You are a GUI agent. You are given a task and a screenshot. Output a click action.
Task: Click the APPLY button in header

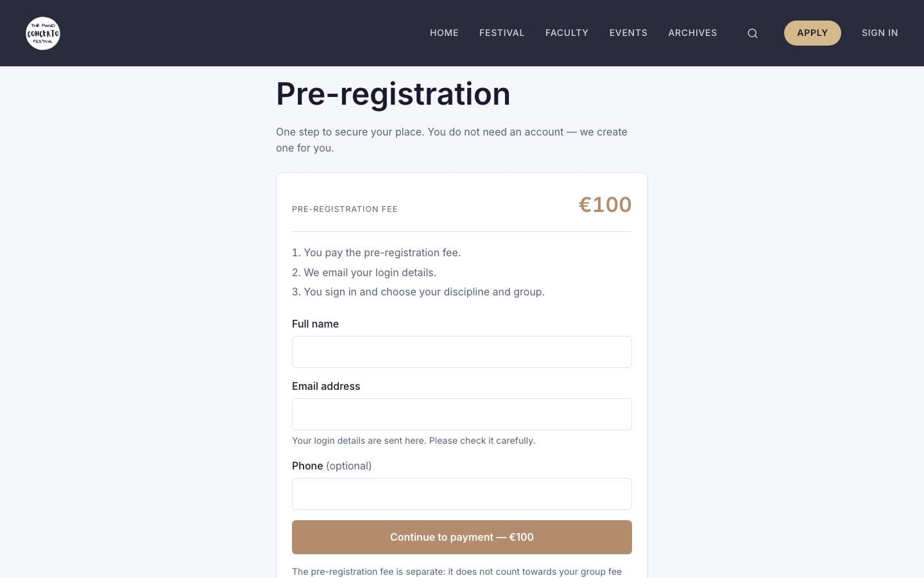click(x=812, y=33)
